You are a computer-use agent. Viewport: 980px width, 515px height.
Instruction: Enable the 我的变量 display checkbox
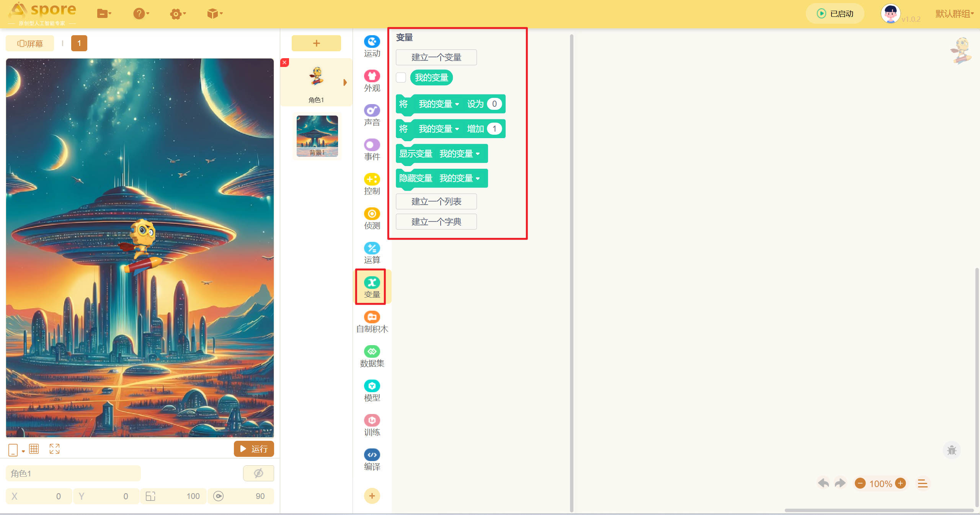(401, 78)
